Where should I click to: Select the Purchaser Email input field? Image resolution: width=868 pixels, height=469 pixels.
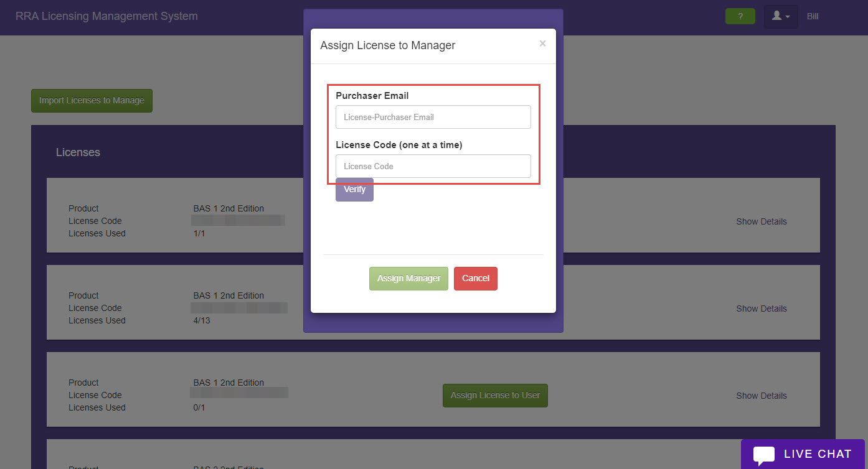pyautogui.click(x=433, y=117)
